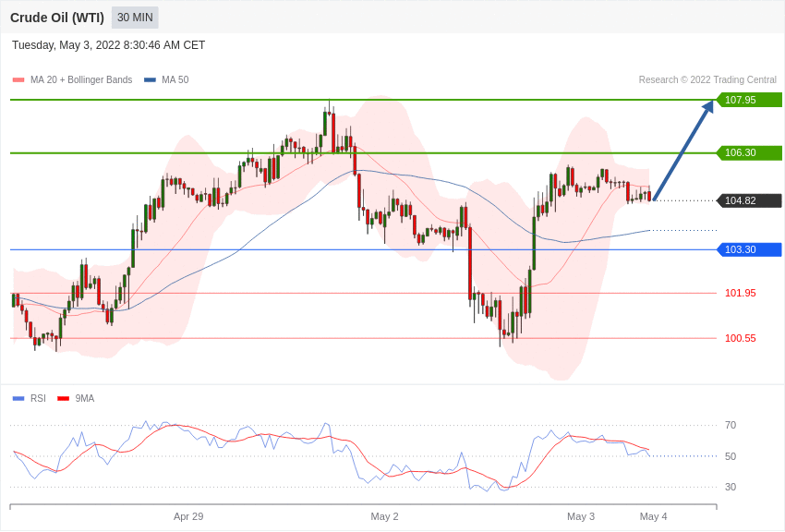The width and height of the screenshot is (785, 532).
Task: Click the May 2 date axis label
Action: tap(384, 516)
